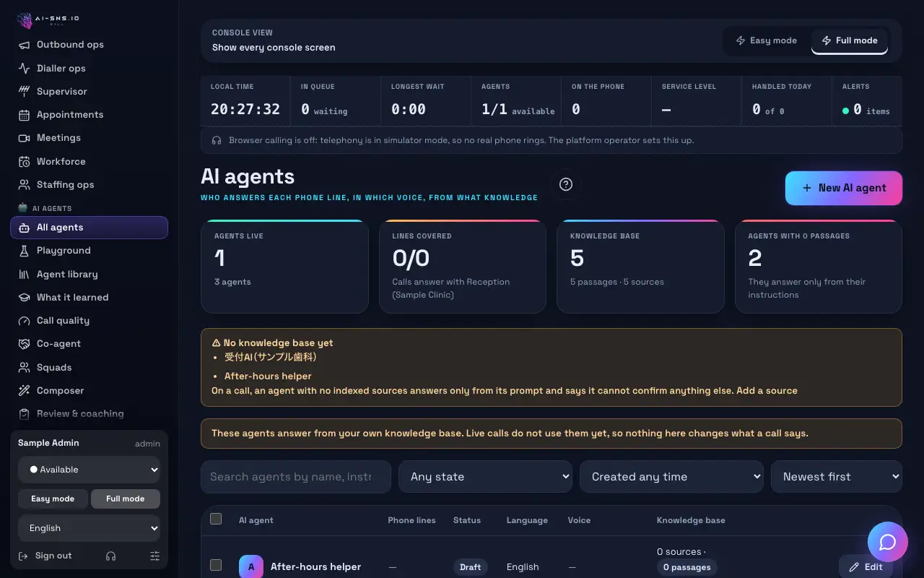The image size is (924, 578).
Task: Expand the Created any time filter
Action: (671, 477)
